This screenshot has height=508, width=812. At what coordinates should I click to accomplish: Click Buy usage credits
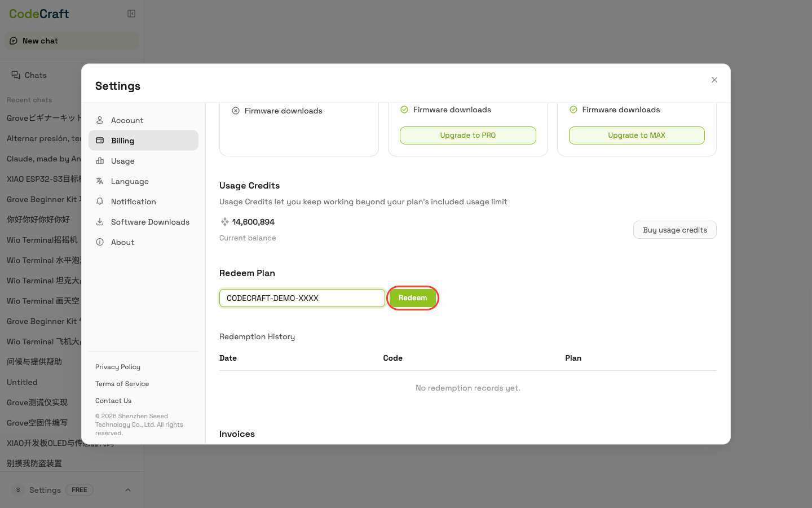click(x=675, y=230)
